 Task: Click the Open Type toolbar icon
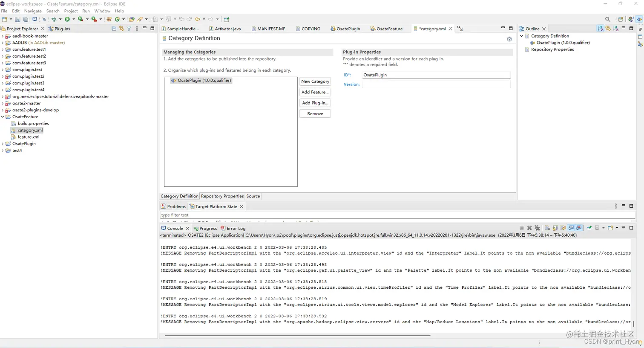tap(132, 19)
